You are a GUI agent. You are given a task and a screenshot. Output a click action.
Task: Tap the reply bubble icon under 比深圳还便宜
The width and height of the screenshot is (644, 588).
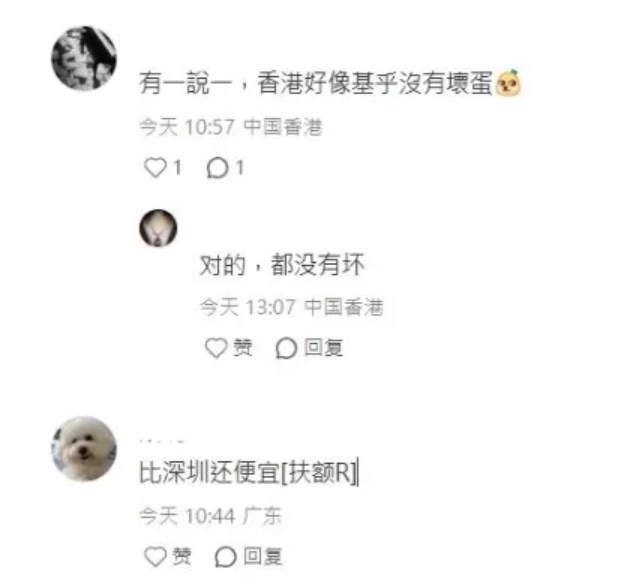[x=225, y=557]
